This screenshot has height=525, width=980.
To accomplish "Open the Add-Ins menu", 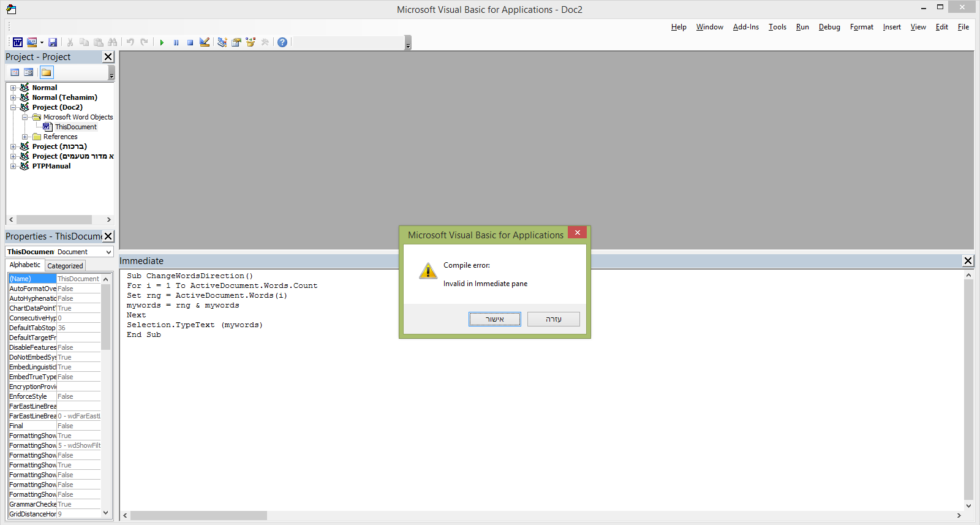I will 746,27.
